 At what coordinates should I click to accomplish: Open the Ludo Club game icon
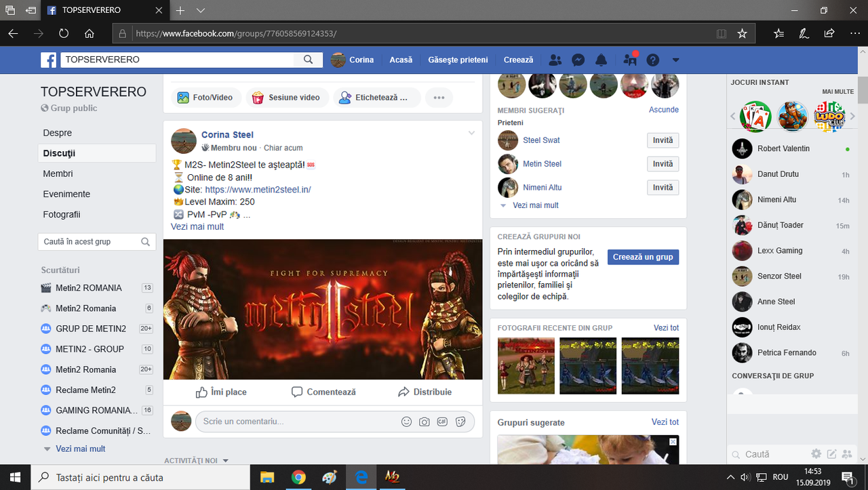[829, 117]
